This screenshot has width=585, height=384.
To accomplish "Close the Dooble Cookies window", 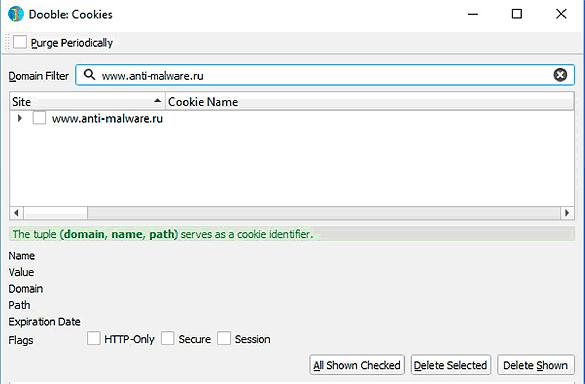I will (561, 14).
